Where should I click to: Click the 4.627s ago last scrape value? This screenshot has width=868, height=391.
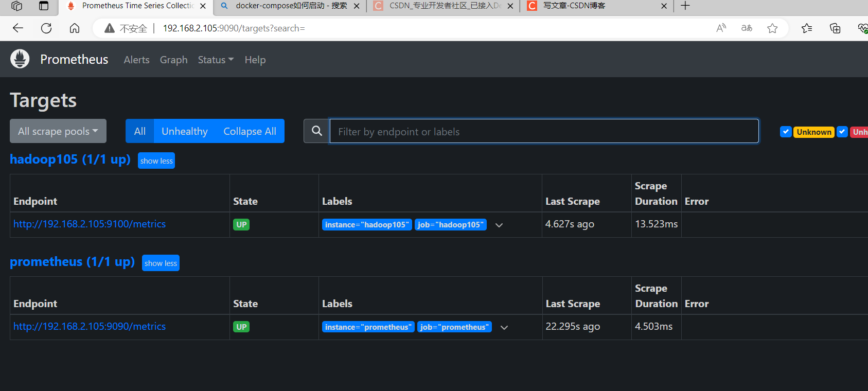click(x=570, y=224)
